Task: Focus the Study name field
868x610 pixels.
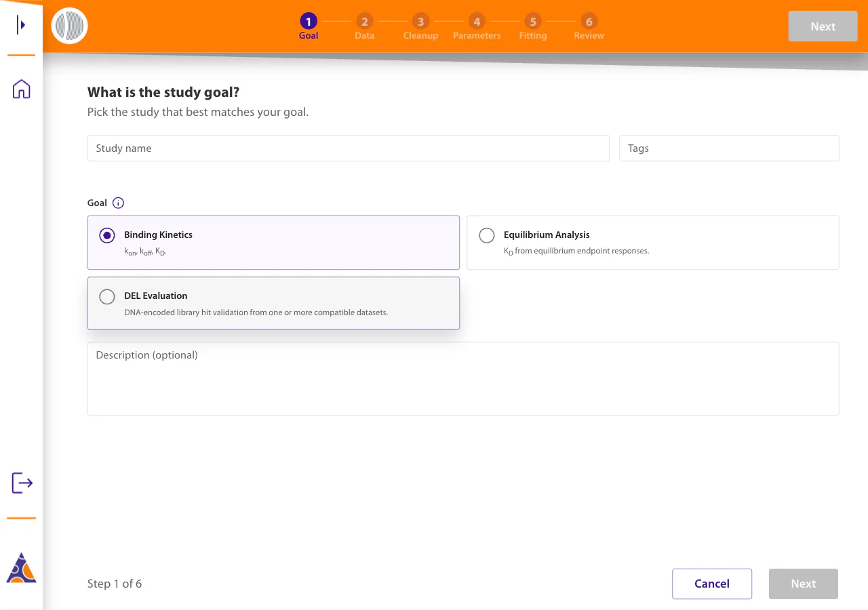Action: pos(349,148)
